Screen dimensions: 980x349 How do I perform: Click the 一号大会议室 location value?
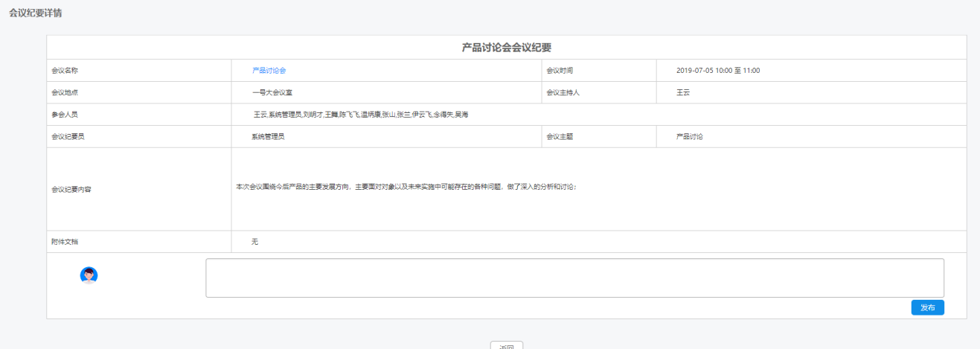pyautogui.click(x=272, y=93)
